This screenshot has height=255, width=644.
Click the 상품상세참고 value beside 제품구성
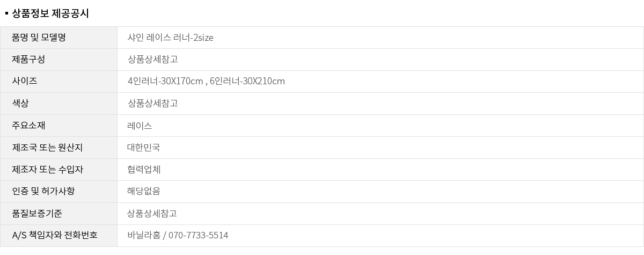click(x=152, y=60)
